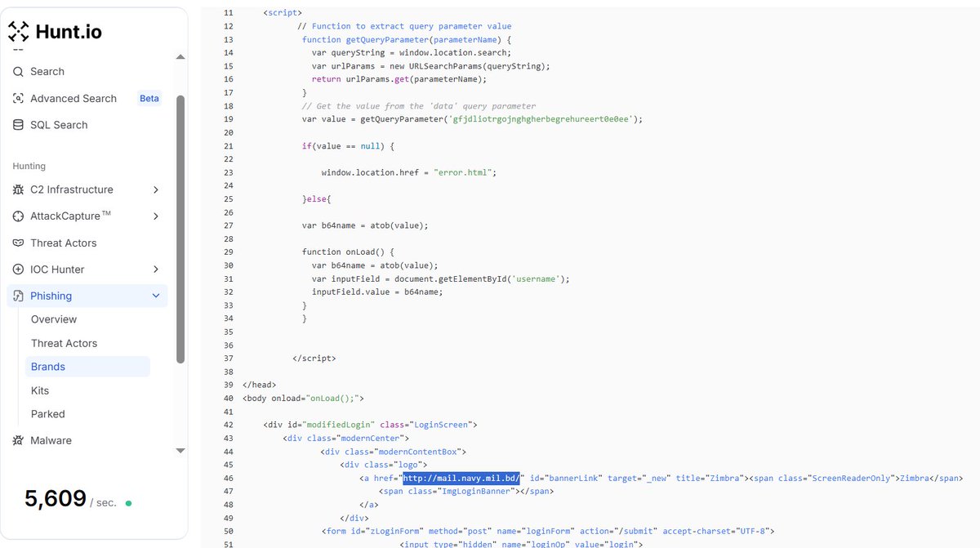Open SQL Search in sidebar
980x548 pixels.
point(59,125)
